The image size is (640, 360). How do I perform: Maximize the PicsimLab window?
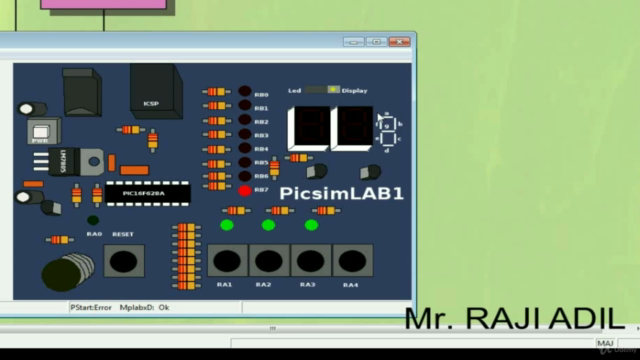pyautogui.click(x=376, y=42)
